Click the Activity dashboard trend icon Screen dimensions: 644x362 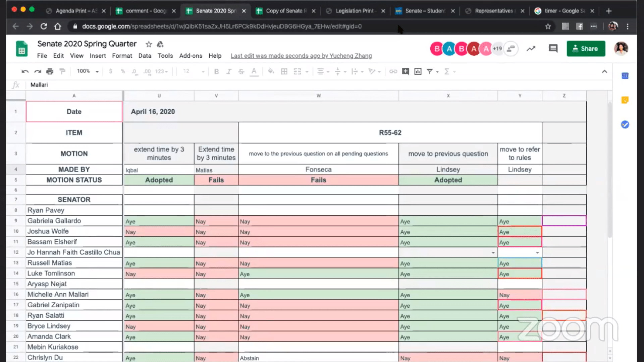pyautogui.click(x=531, y=49)
